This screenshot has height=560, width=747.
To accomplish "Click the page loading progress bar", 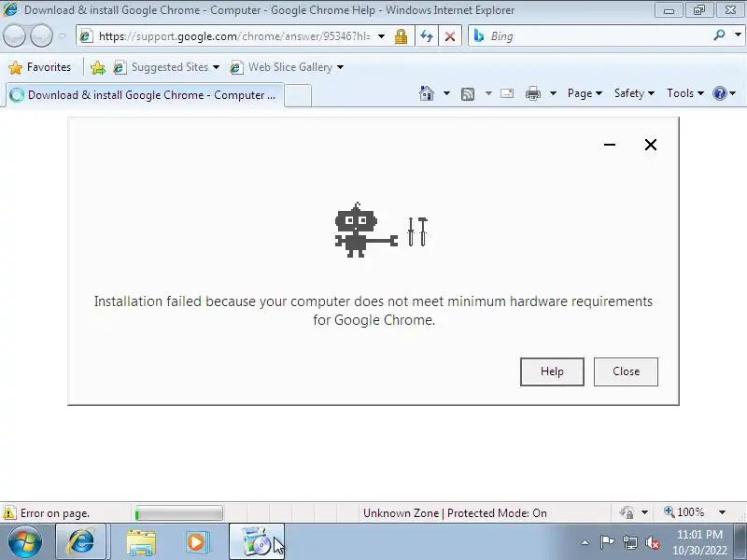I will pyautogui.click(x=178, y=513).
